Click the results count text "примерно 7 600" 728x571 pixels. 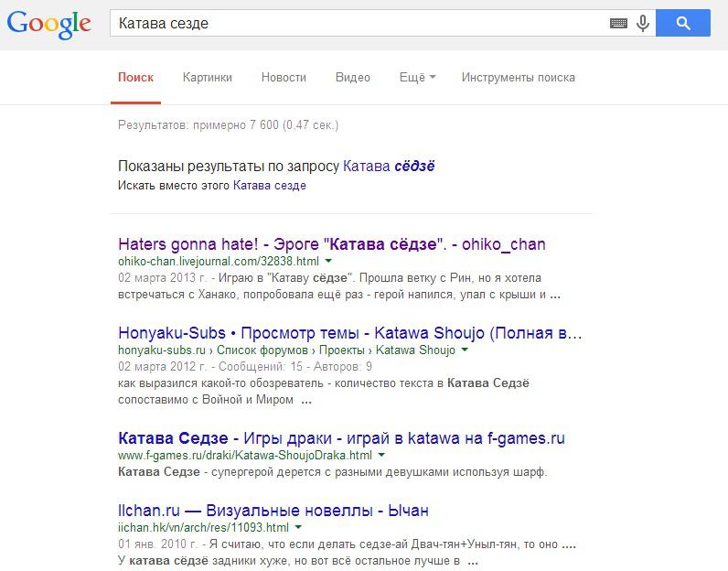coord(235,125)
